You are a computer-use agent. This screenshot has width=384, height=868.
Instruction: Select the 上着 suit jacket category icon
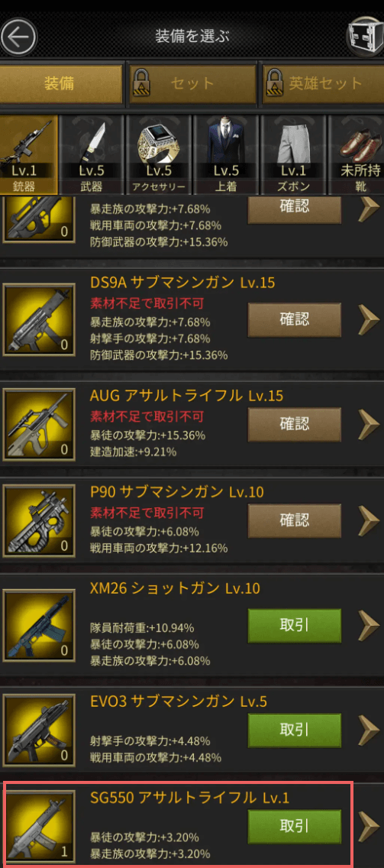226,155
